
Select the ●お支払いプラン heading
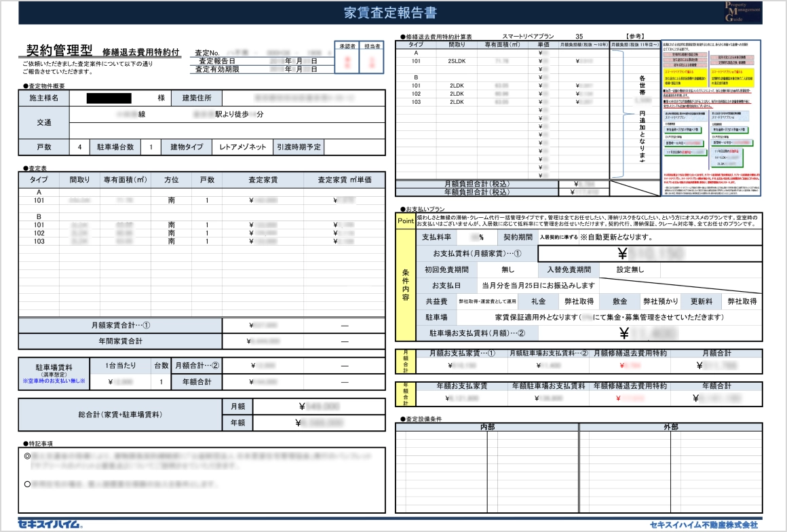click(423, 209)
